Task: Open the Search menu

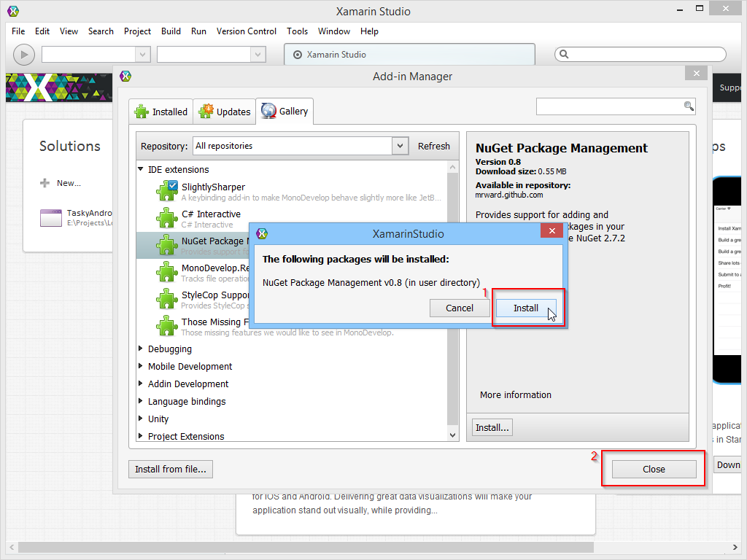Action: click(x=101, y=31)
